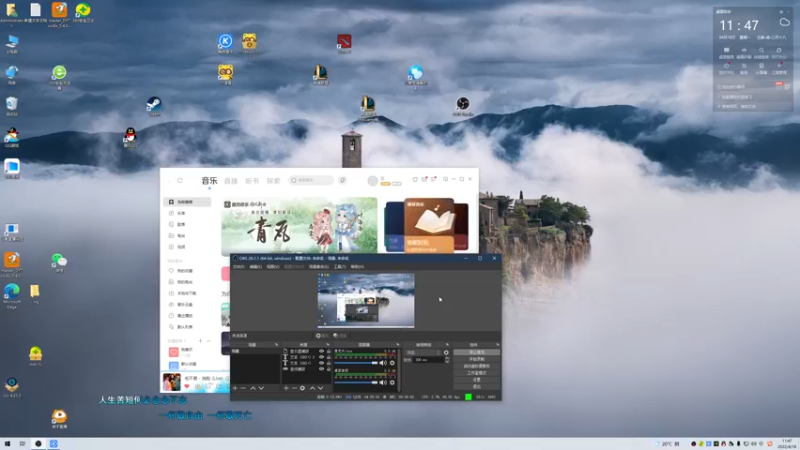Open the Help menu in OBS

[357, 267]
